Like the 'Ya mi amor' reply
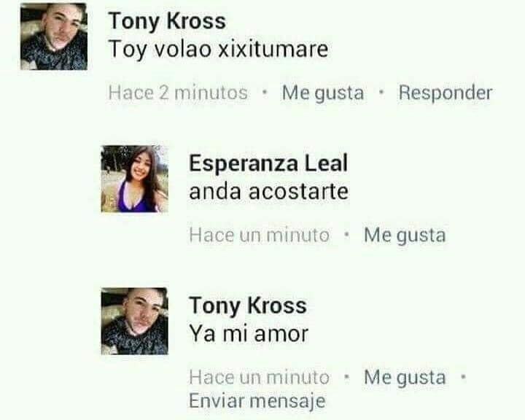 (x=405, y=378)
